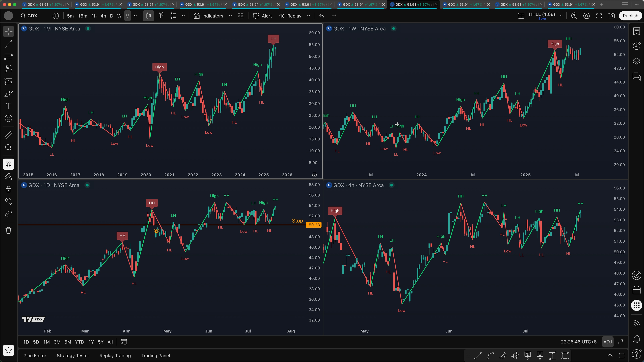Select the 5m timeframe
Screen dimensions: 644x362
click(70, 16)
